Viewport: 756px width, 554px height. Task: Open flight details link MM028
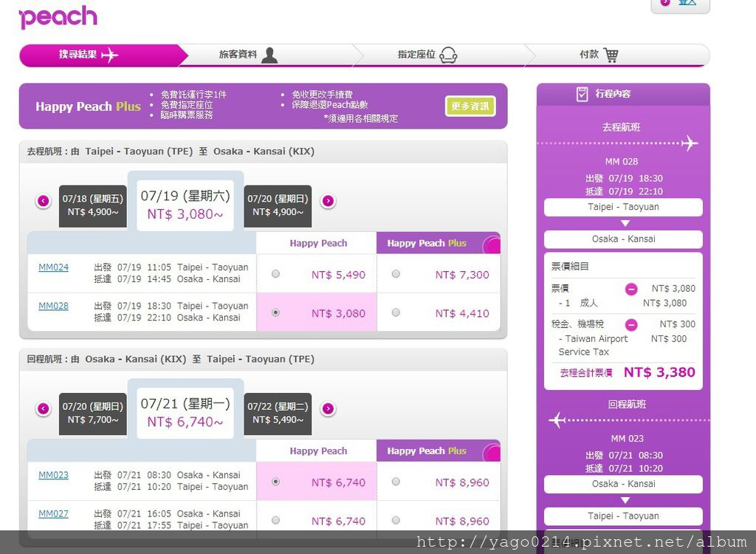pos(53,306)
